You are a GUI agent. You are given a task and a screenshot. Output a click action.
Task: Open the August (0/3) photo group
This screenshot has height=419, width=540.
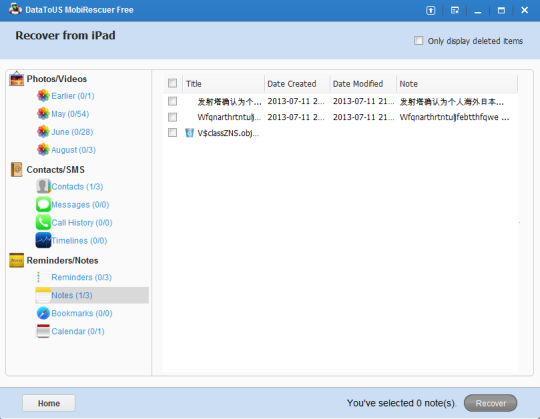coord(73,150)
